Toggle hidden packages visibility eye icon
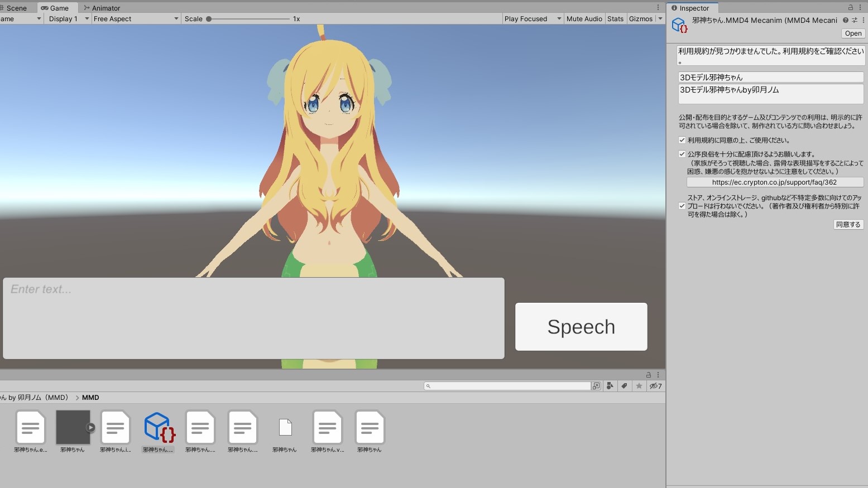This screenshot has width=868, height=488. (x=655, y=386)
